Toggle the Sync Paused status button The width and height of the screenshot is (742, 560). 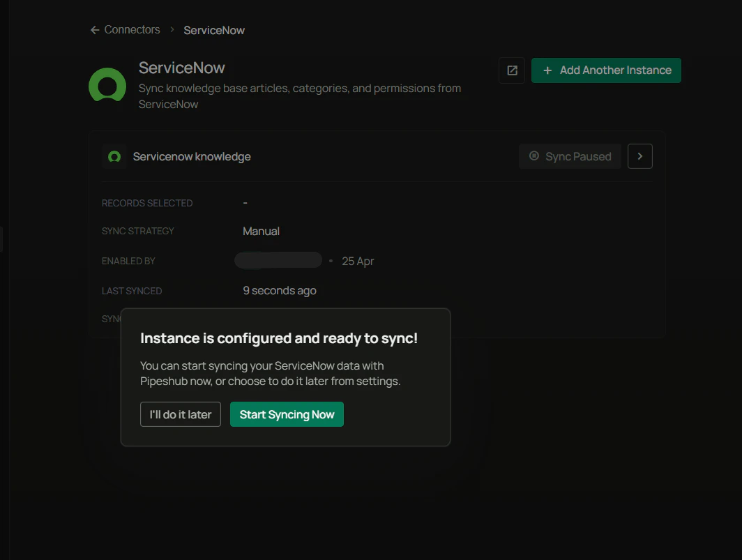(x=570, y=156)
